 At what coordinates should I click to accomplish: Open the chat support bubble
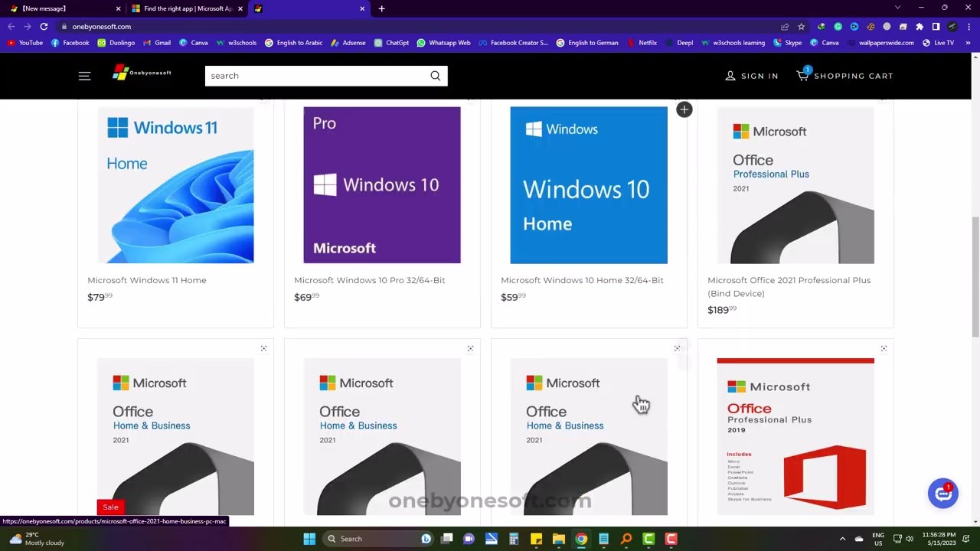click(x=942, y=494)
